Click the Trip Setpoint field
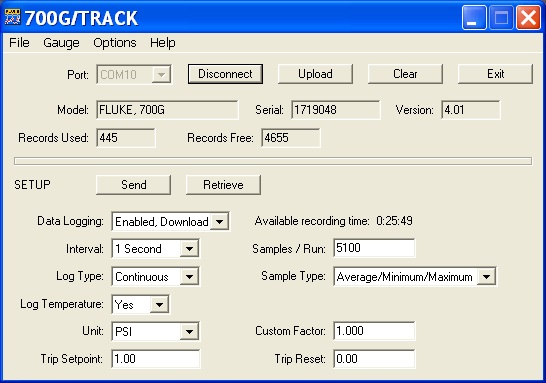Screen dimensions: 546x383 point(156,359)
